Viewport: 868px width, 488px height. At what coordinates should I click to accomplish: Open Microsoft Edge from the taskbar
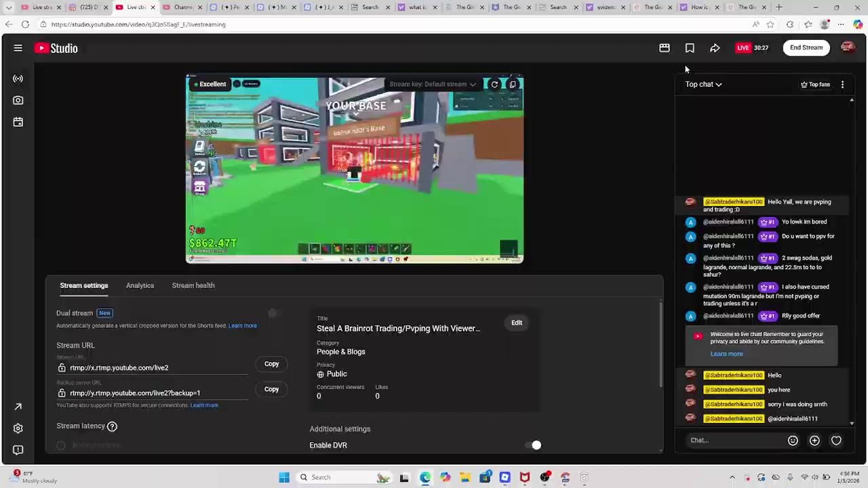(x=425, y=477)
